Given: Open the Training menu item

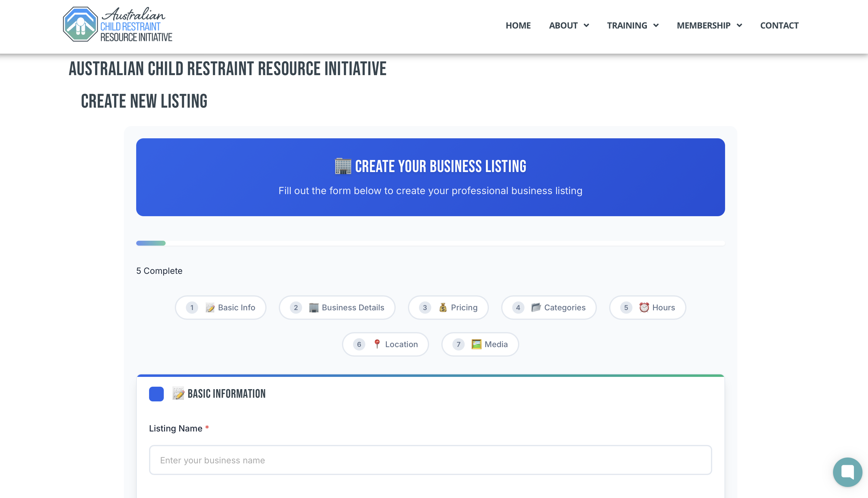Looking at the screenshot, I should point(627,26).
